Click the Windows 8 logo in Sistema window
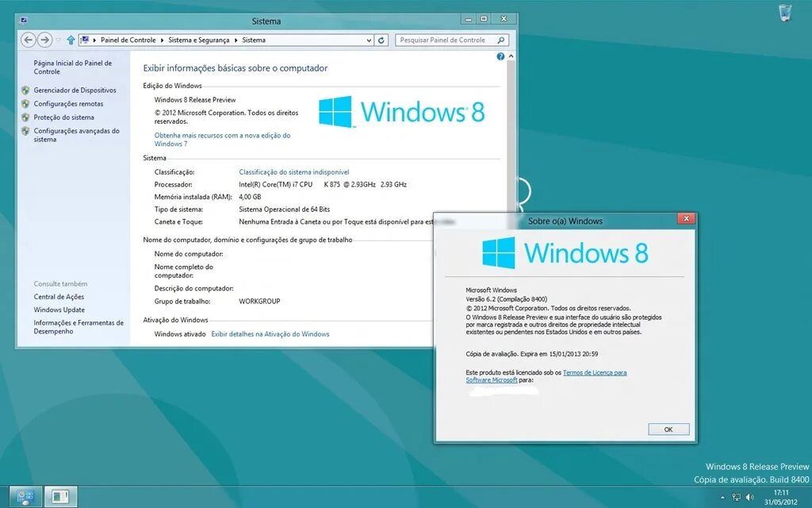The width and height of the screenshot is (812, 508). [x=402, y=111]
